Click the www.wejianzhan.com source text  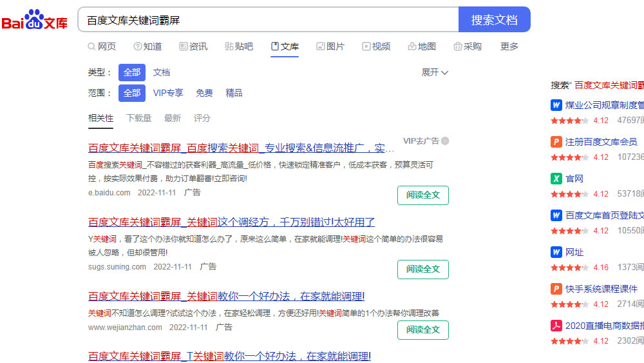click(x=125, y=328)
